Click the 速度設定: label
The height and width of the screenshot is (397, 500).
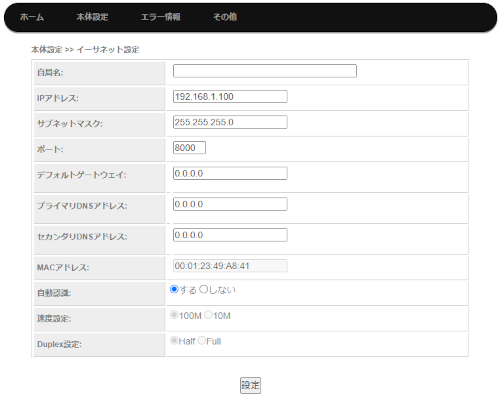54,319
